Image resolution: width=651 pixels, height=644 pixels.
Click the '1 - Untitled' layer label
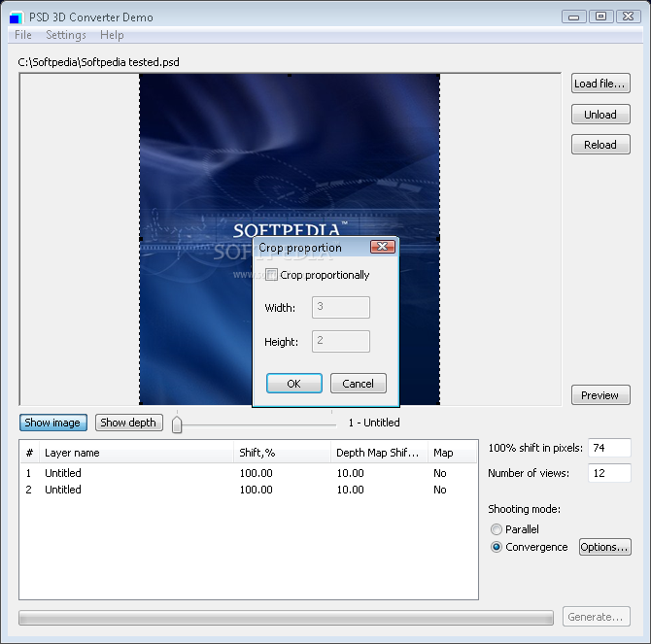[374, 423]
